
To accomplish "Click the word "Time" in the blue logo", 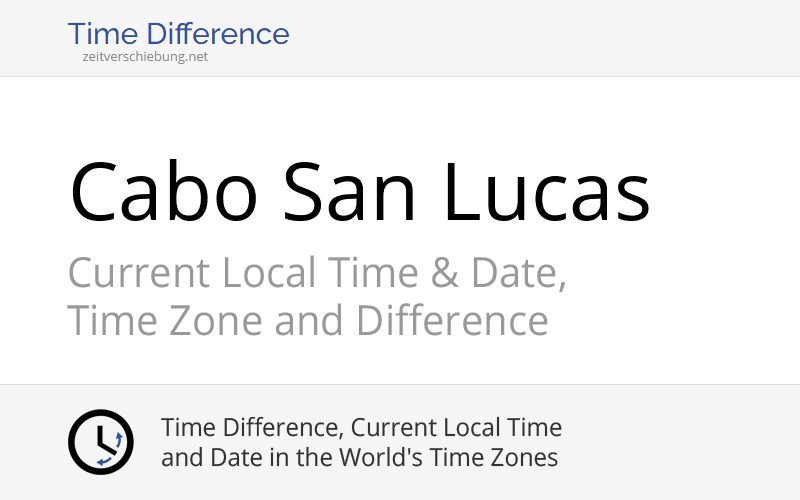I will pos(100,34).
